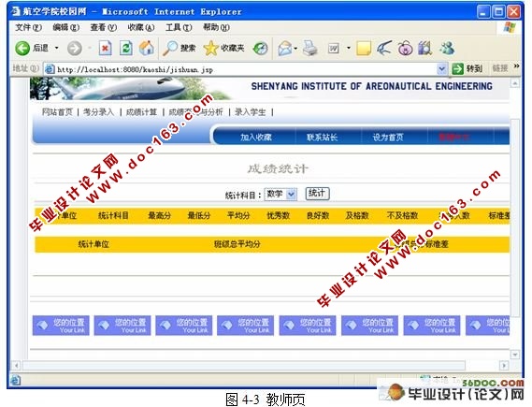Viewport: 532px width, 407px height.
Task: Click the horizontal scroll-right arrow
Action: point(504,366)
